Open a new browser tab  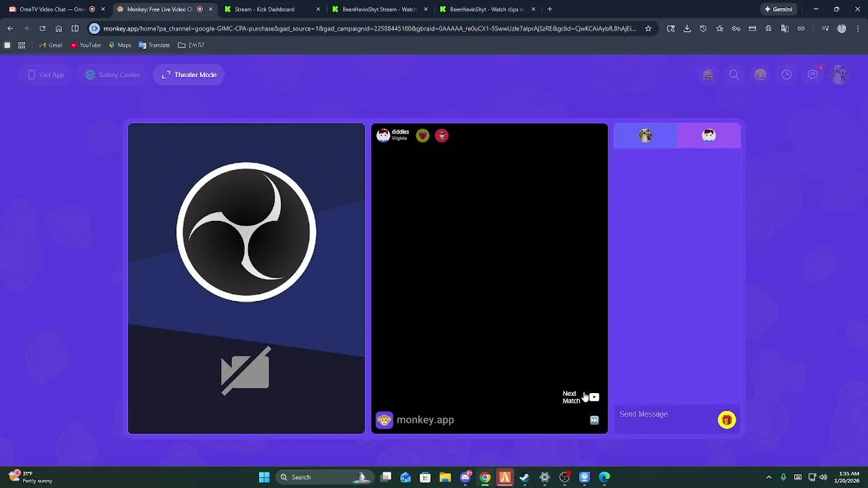549,9
